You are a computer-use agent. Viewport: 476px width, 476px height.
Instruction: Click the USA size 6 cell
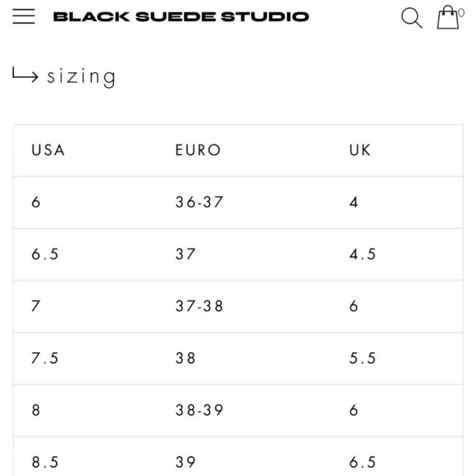pyautogui.click(x=36, y=202)
